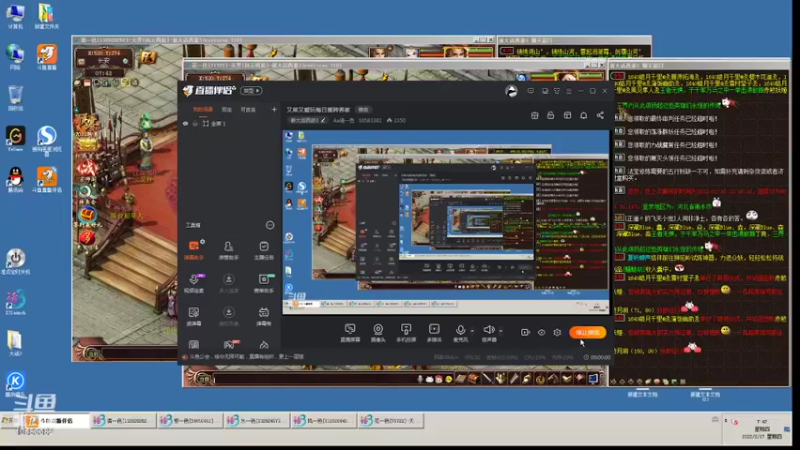
Task: Open the blue K music player desktop icon
Action: [15, 384]
